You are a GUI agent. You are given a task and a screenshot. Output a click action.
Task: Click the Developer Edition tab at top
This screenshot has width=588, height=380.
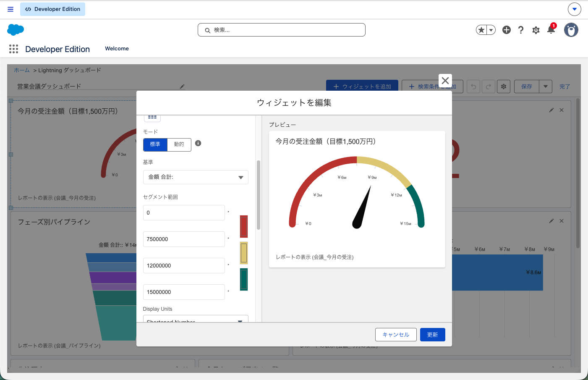coord(53,9)
